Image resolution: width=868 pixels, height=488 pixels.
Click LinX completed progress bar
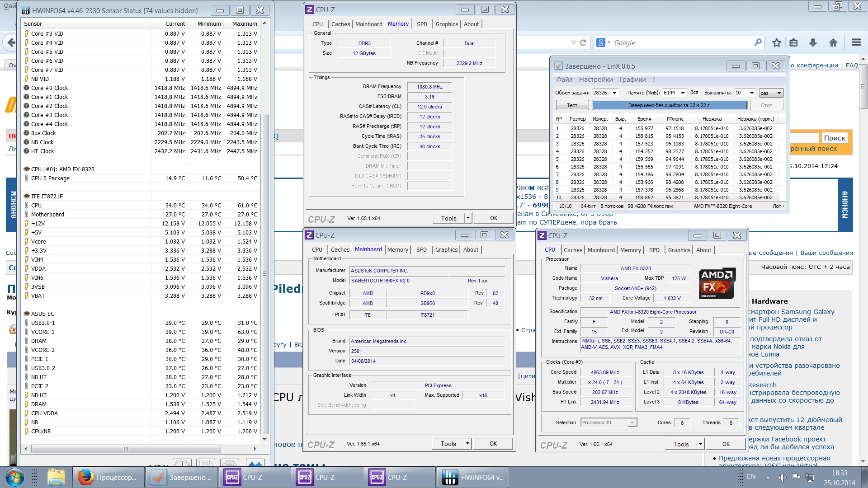669,105
